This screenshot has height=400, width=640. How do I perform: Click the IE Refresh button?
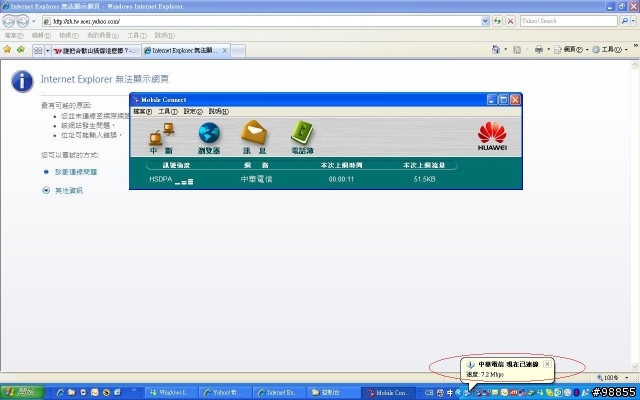click(x=497, y=21)
